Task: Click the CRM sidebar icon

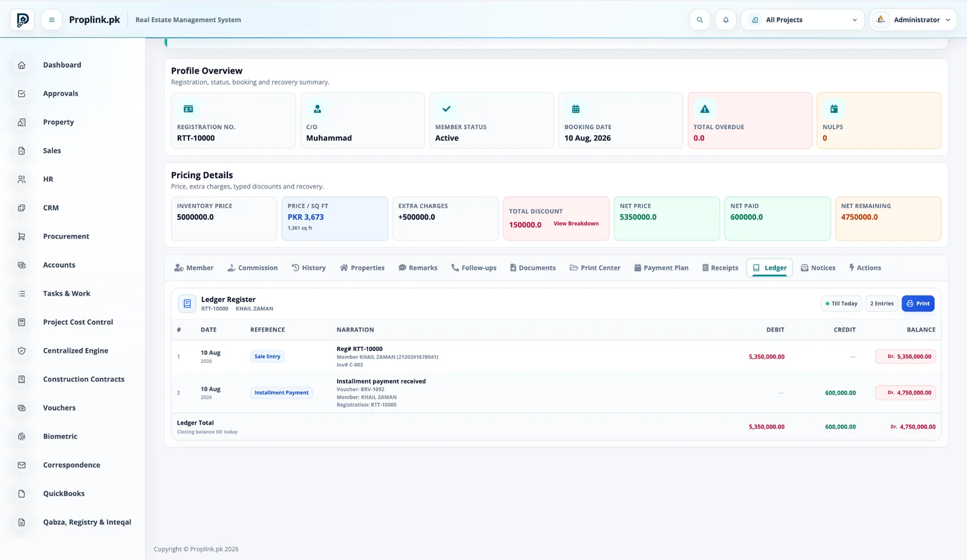Action: coord(22,208)
